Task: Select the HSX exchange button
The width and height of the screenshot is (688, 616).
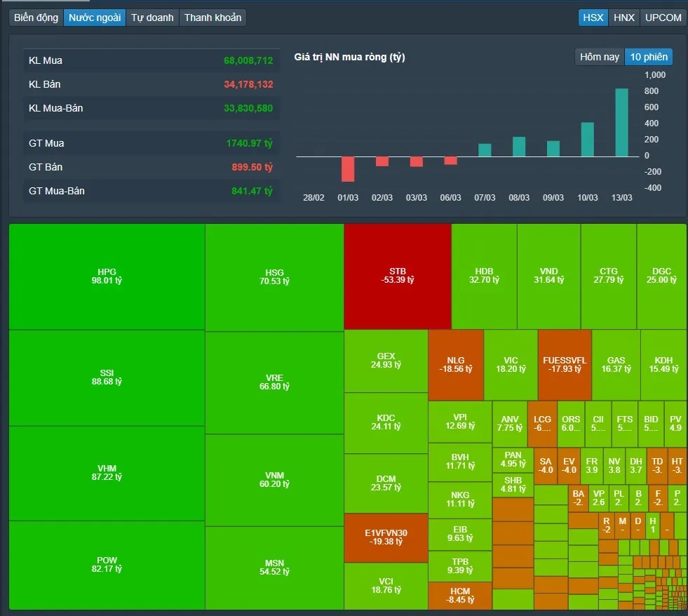Action: point(593,18)
